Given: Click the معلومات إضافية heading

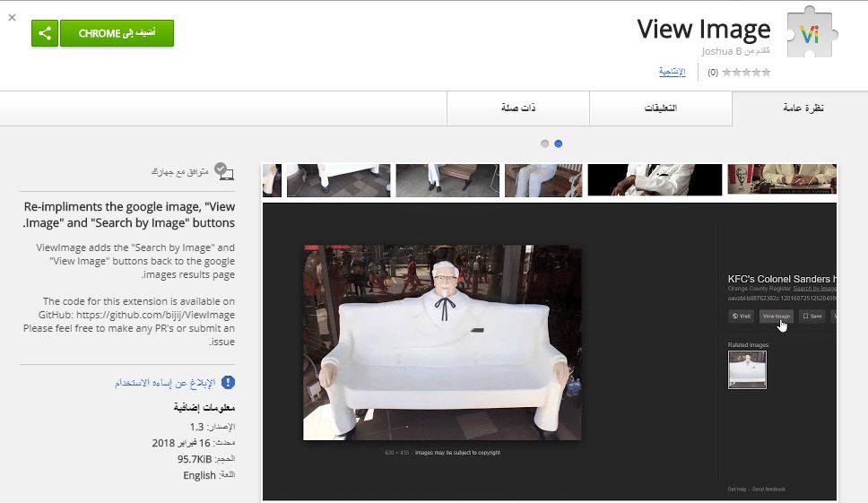Looking at the screenshot, I should [x=204, y=408].
